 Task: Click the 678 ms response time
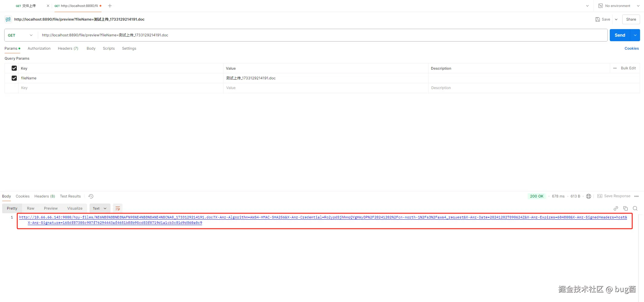pos(558,196)
